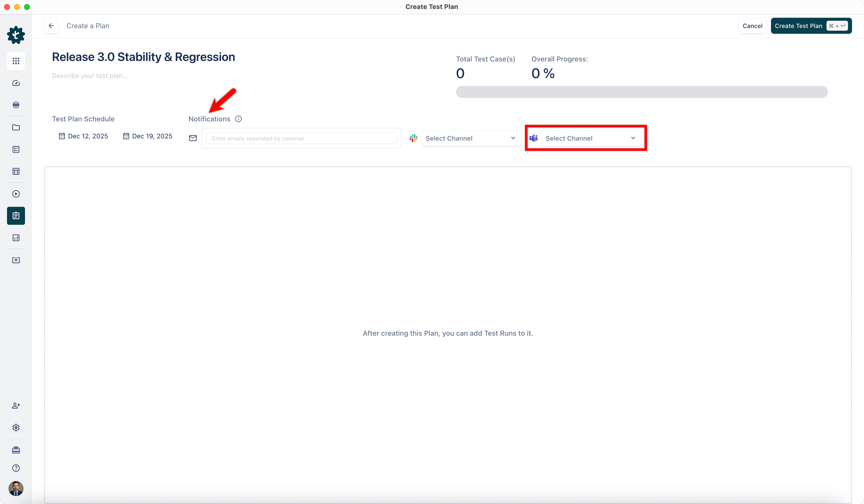
Task: Click the Overall Progress bar
Action: [641, 92]
